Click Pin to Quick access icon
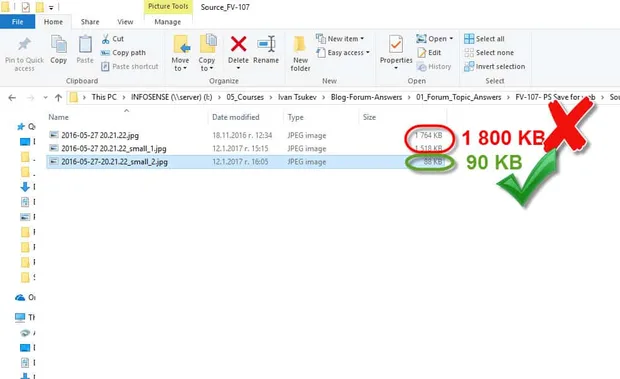Image resolution: width=620 pixels, height=379 pixels. [x=25, y=44]
